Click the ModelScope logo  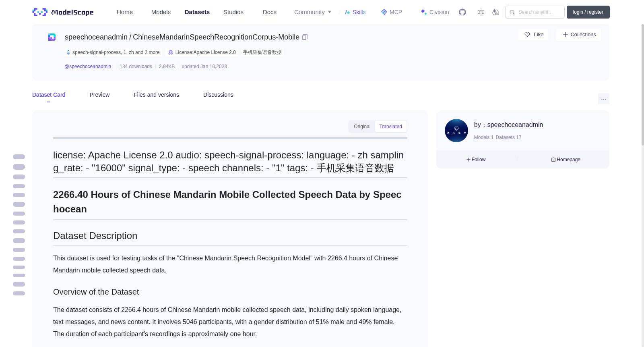pos(63,12)
